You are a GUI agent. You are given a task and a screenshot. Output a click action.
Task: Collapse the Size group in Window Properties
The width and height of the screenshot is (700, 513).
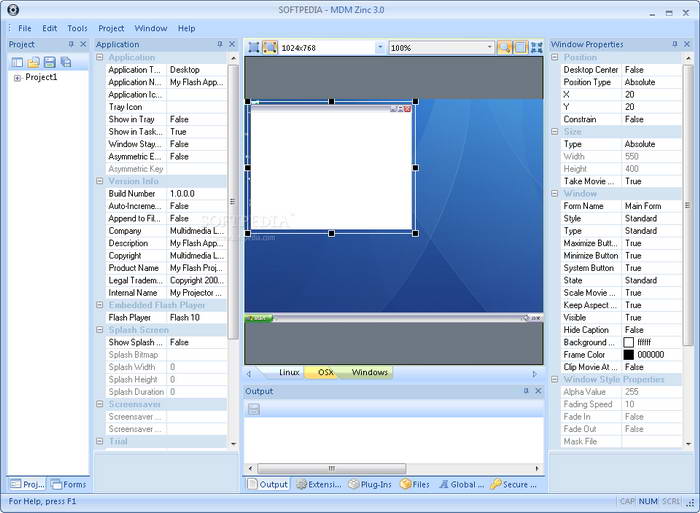point(555,131)
